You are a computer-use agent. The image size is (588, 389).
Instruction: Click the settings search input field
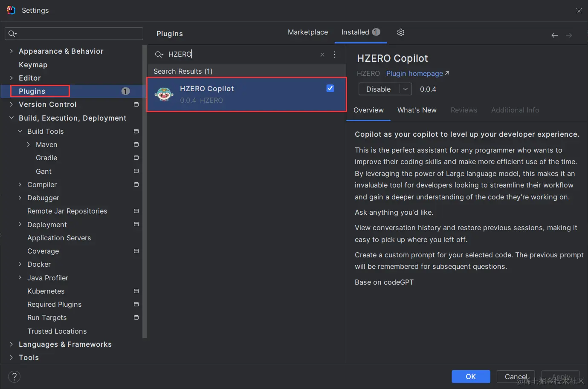[x=74, y=34]
